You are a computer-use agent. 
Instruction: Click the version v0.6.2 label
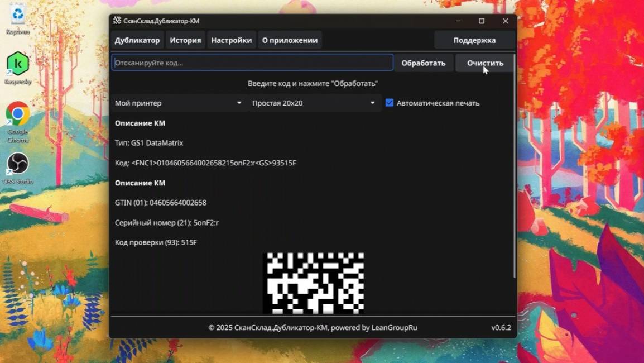click(x=501, y=328)
